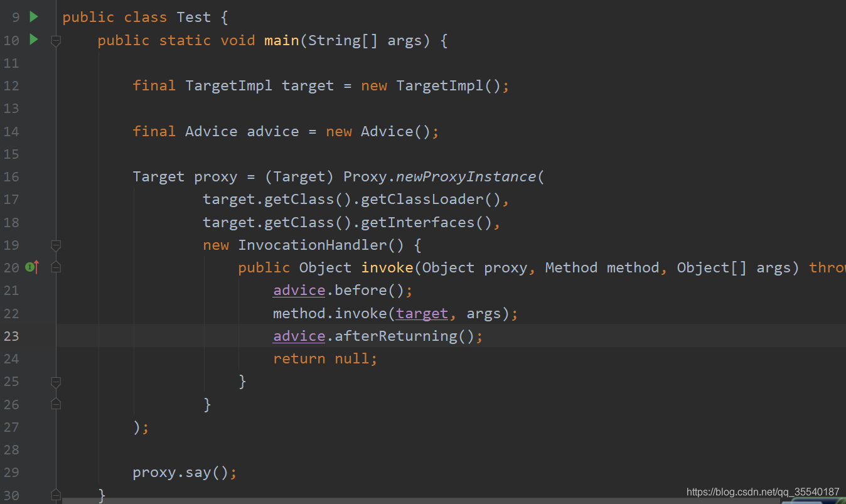Click the "(Target)" cast on line 16
This screenshot has height=504, width=846.
tap(299, 177)
